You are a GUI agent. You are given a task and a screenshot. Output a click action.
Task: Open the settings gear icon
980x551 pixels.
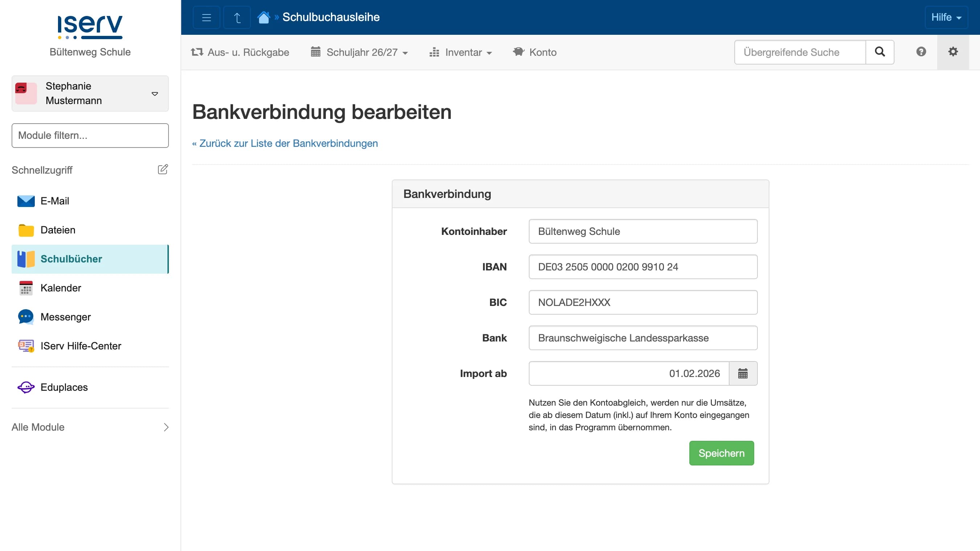click(x=953, y=52)
